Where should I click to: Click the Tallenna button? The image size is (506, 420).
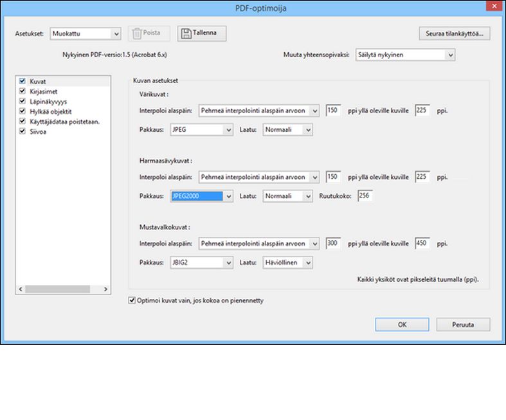point(202,33)
